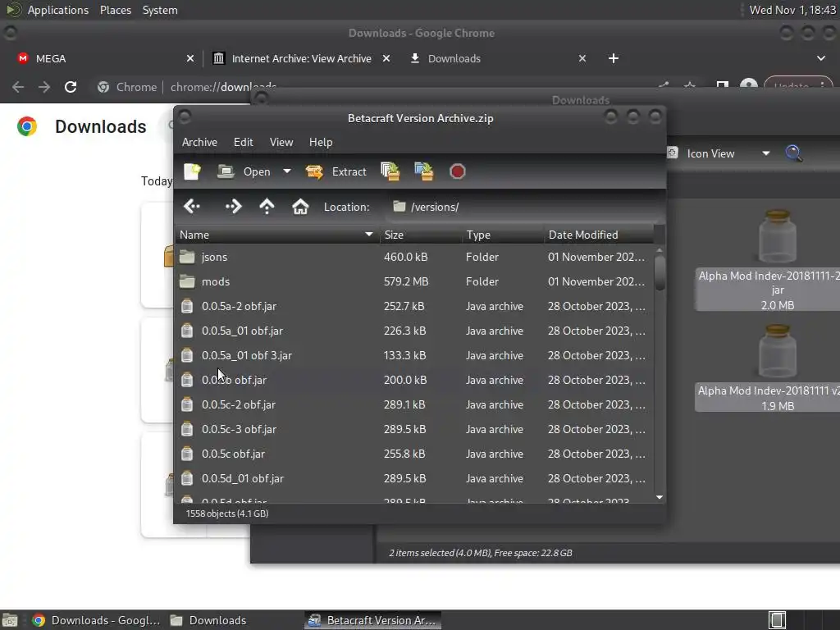Click the red Stop operation icon
Viewport: 840px width, 630px height.
click(x=458, y=171)
